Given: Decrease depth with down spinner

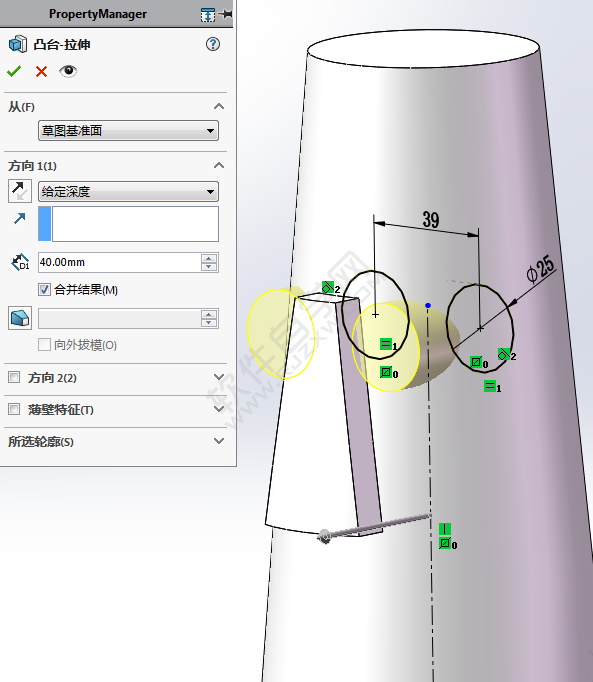Looking at the screenshot, I should click(x=209, y=267).
